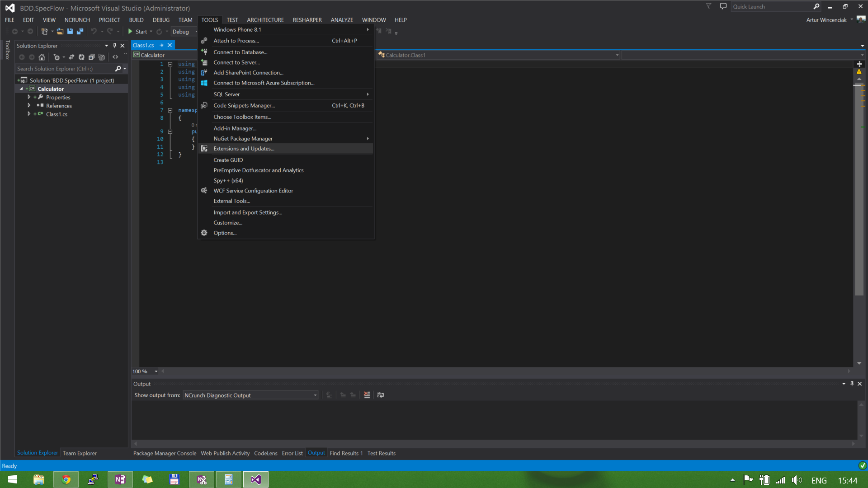Toggle Show All Files in Solution Explorer
The height and width of the screenshot is (488, 868).
click(x=102, y=57)
